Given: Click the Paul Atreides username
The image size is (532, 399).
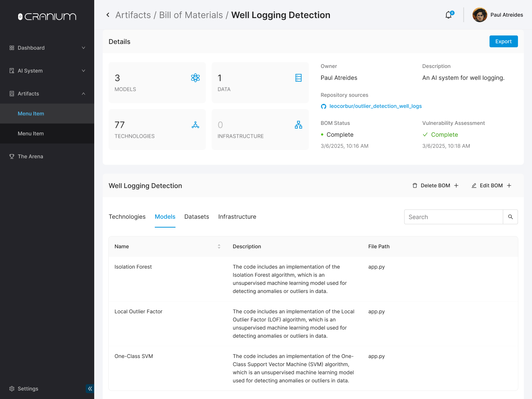Looking at the screenshot, I should point(507,15).
